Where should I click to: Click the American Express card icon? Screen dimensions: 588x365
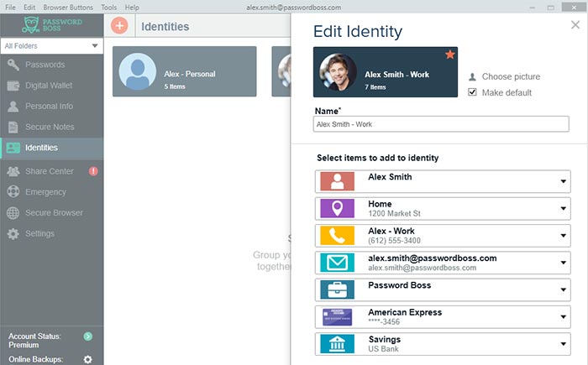tap(337, 316)
